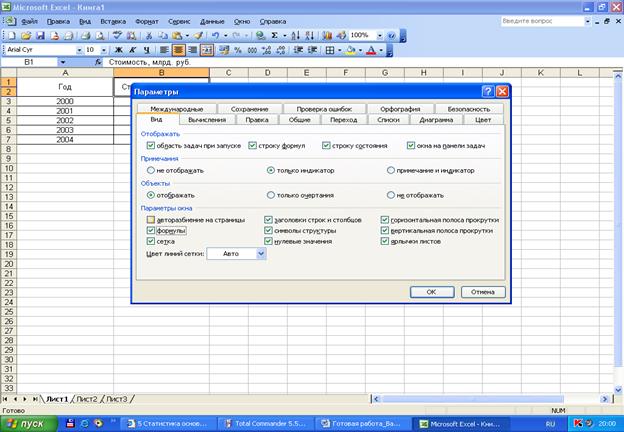Click the Bold (Ж) formatting icon

(x=119, y=49)
